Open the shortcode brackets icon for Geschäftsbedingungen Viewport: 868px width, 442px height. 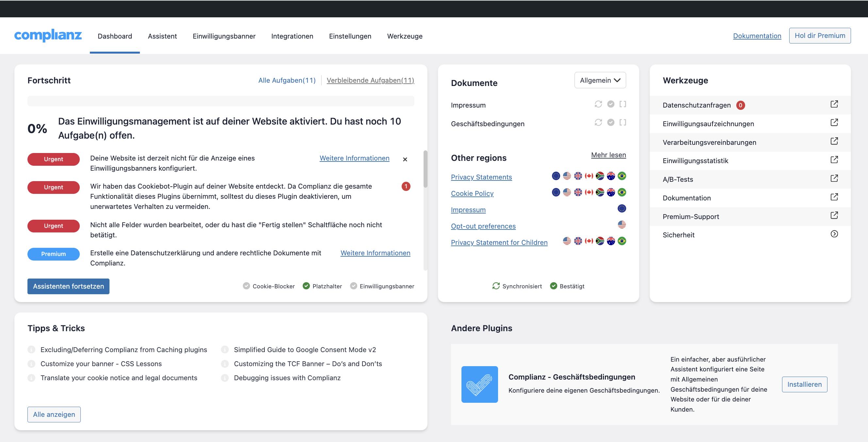[623, 123]
